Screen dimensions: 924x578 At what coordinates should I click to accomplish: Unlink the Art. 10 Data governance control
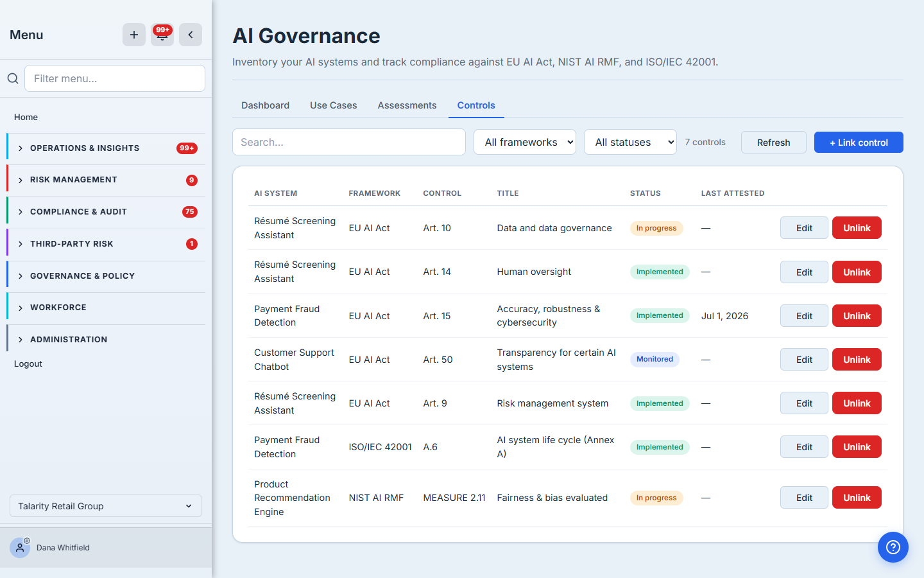point(857,228)
